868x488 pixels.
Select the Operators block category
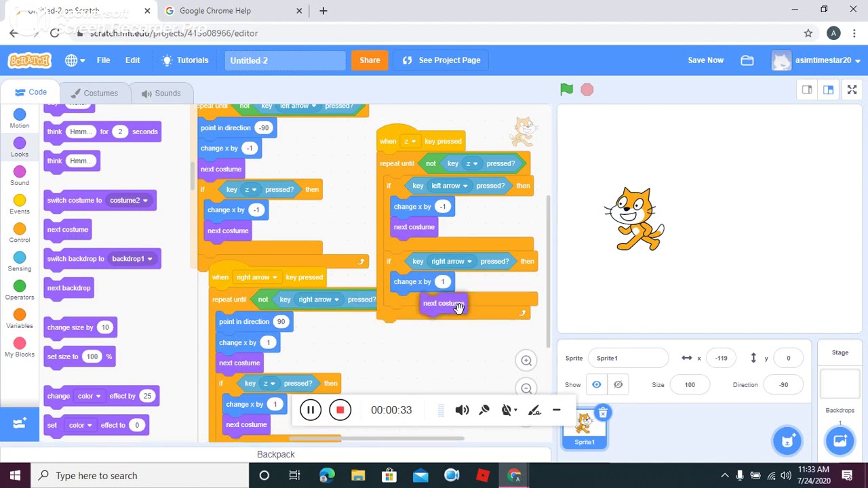20,290
